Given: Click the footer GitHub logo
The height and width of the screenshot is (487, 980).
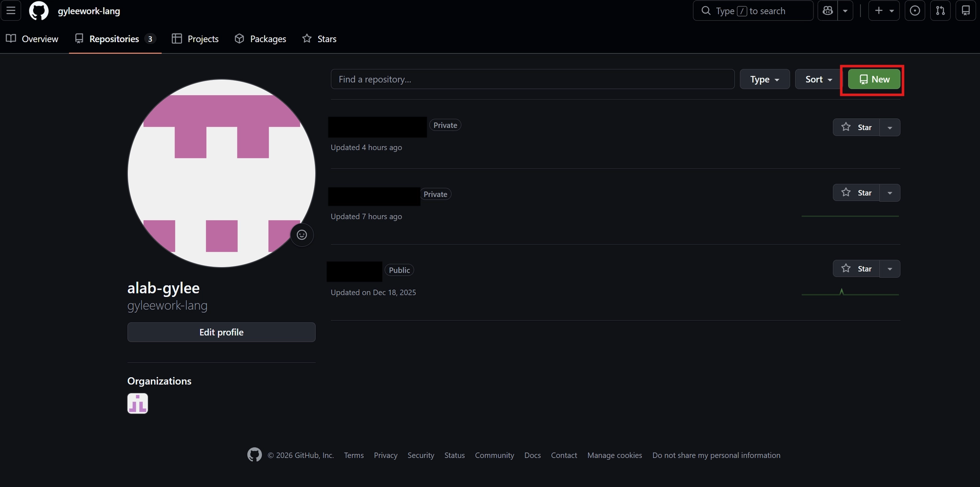Looking at the screenshot, I should (x=255, y=455).
